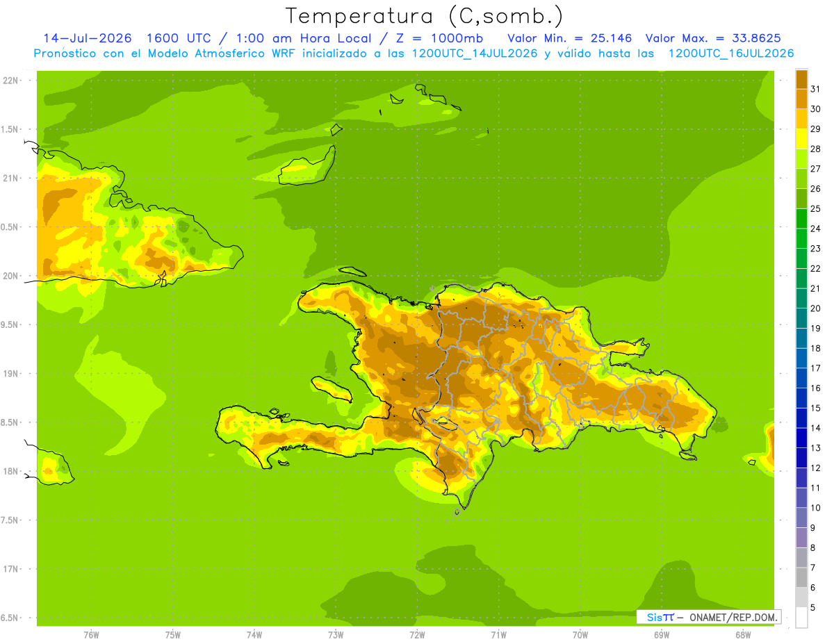Click the "9.5N" latitude label
834x644 pixels.
[x=10, y=324]
